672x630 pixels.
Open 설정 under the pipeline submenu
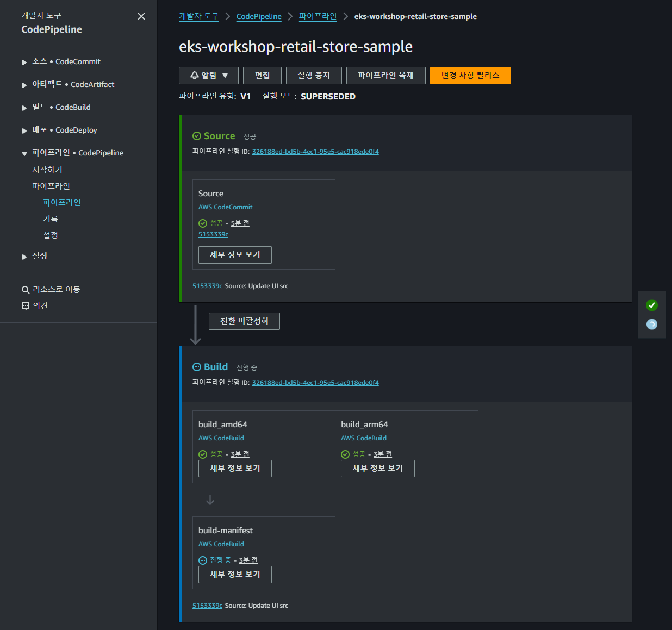click(x=51, y=235)
